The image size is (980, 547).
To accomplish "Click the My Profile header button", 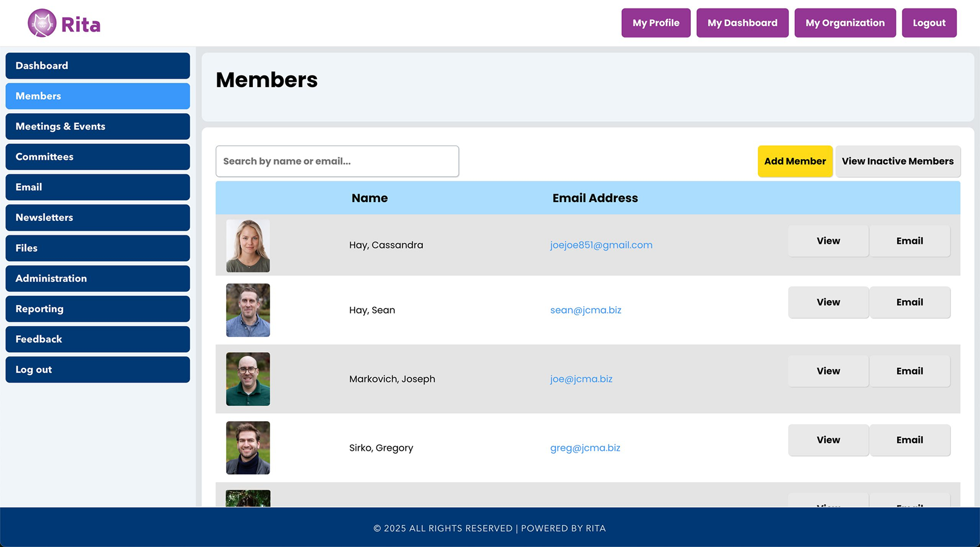I will [x=656, y=23].
